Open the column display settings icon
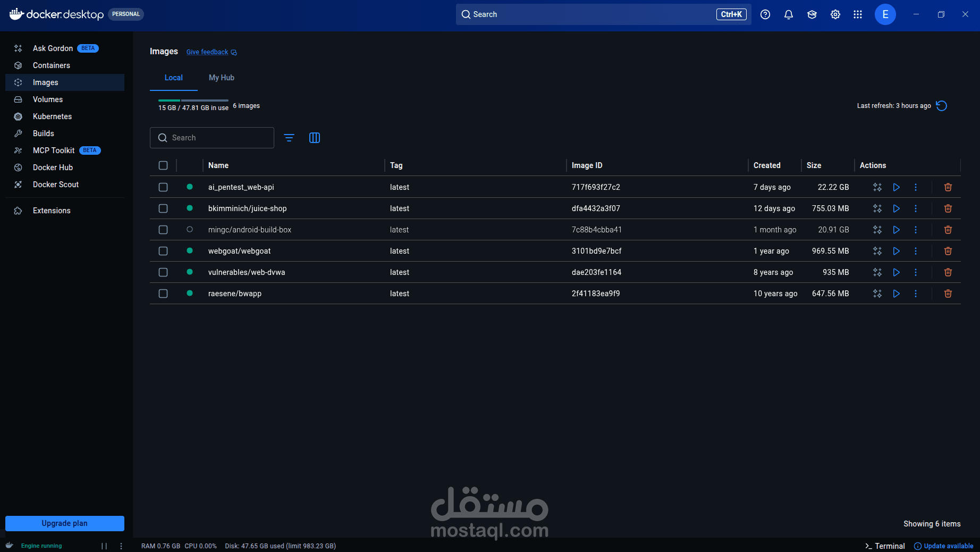980x552 pixels. click(x=315, y=138)
